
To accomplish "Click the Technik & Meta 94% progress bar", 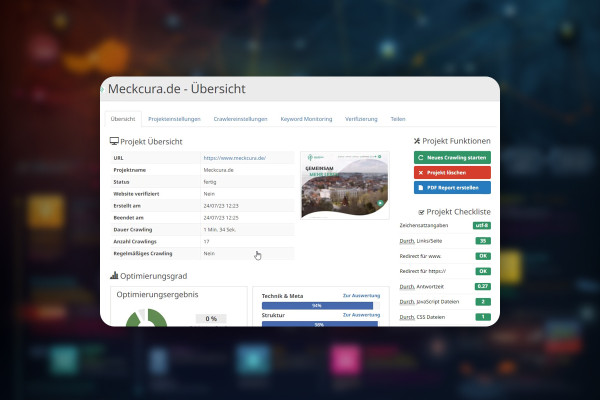I will point(321,305).
